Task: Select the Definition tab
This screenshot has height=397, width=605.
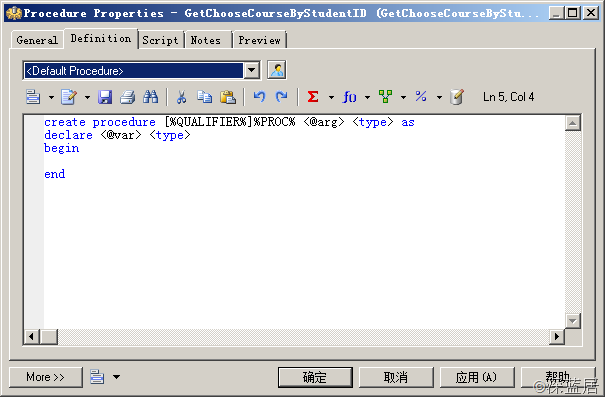Action: 101,39
